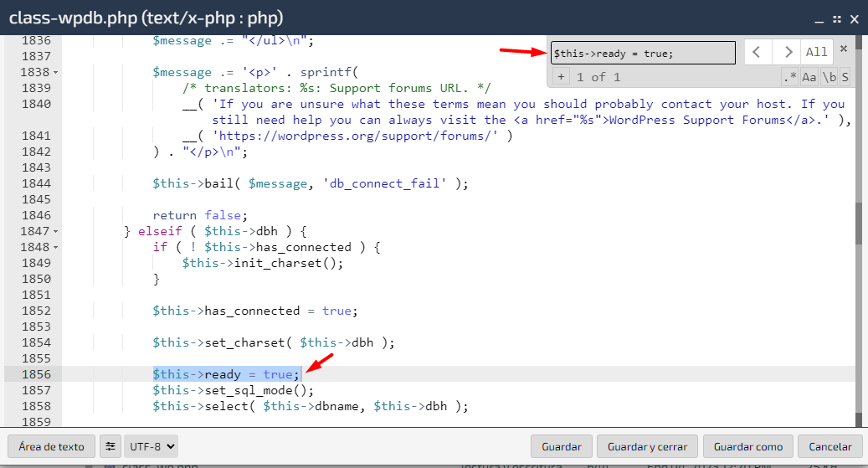Image resolution: width=868 pixels, height=468 pixels.
Task: Go to previous search match
Action: 757,52
